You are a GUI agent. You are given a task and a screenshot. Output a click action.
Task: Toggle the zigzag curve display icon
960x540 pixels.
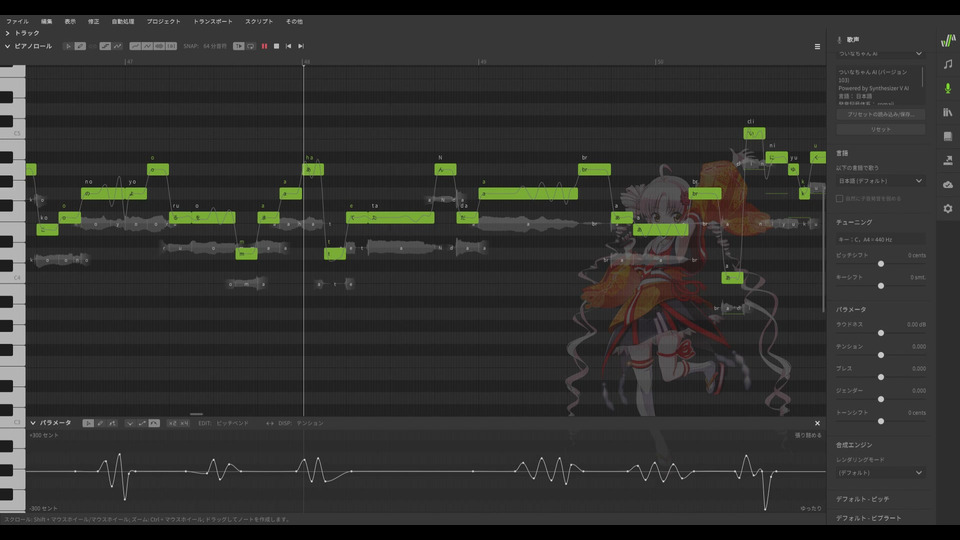(147, 46)
